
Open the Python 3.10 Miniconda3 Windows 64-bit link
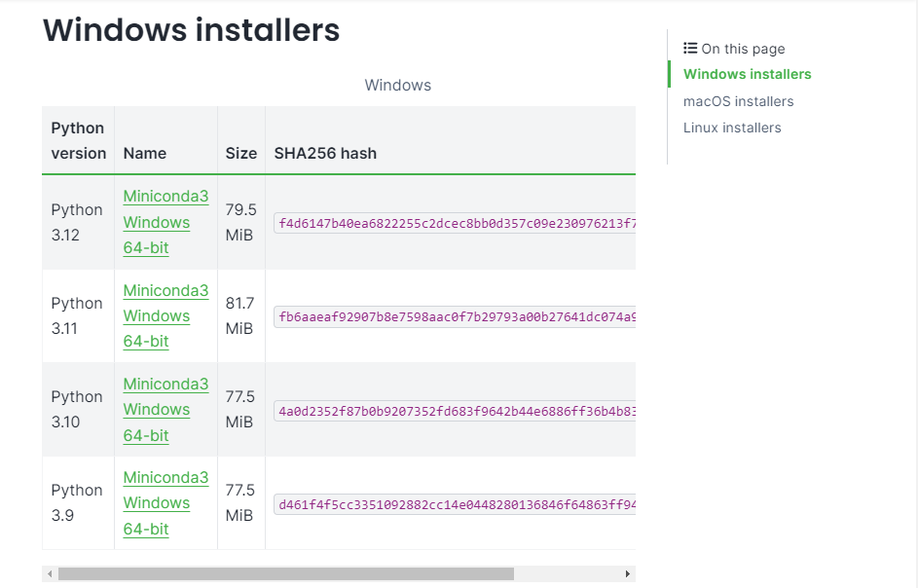click(x=165, y=410)
